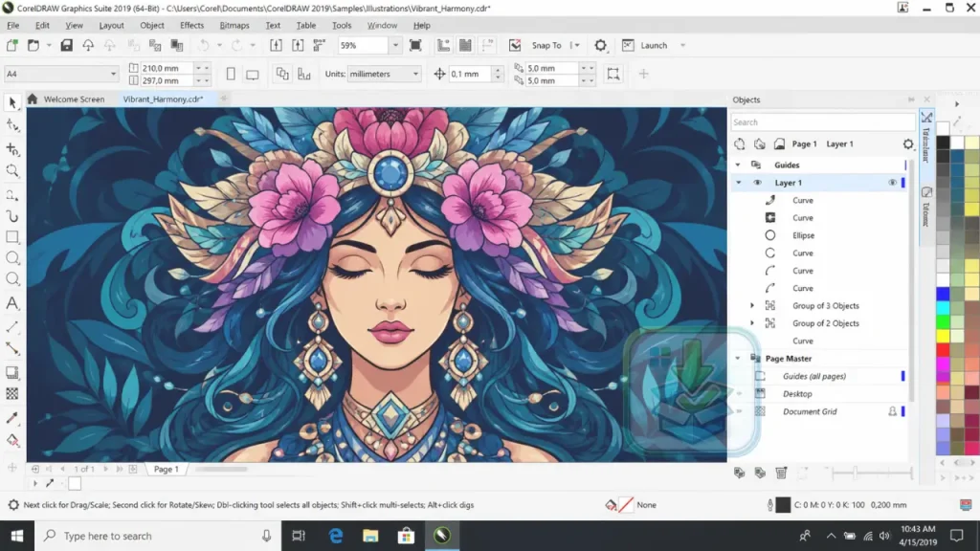Select the Ellipse object in Layer 1
This screenshot has height=551, width=980.
tap(803, 235)
